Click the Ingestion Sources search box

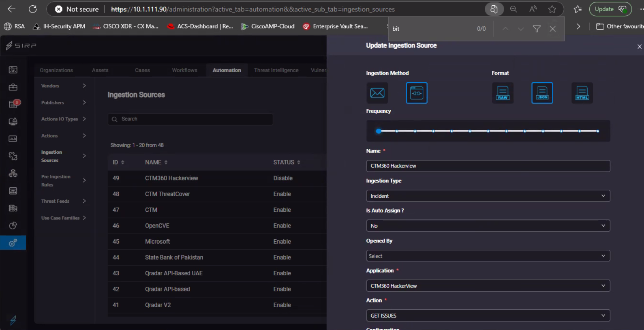[190, 119]
